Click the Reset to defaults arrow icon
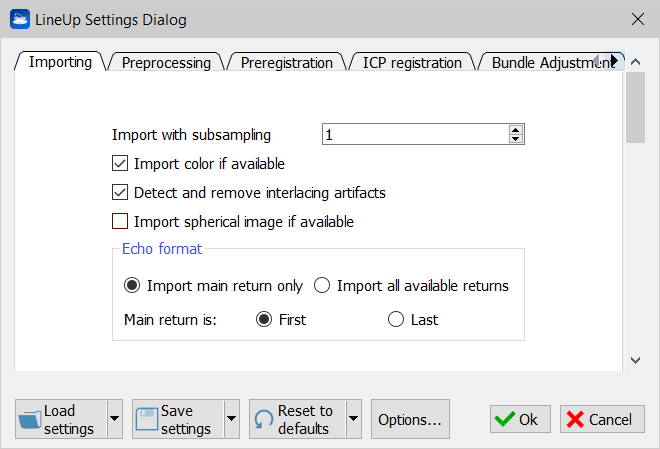 point(264,420)
